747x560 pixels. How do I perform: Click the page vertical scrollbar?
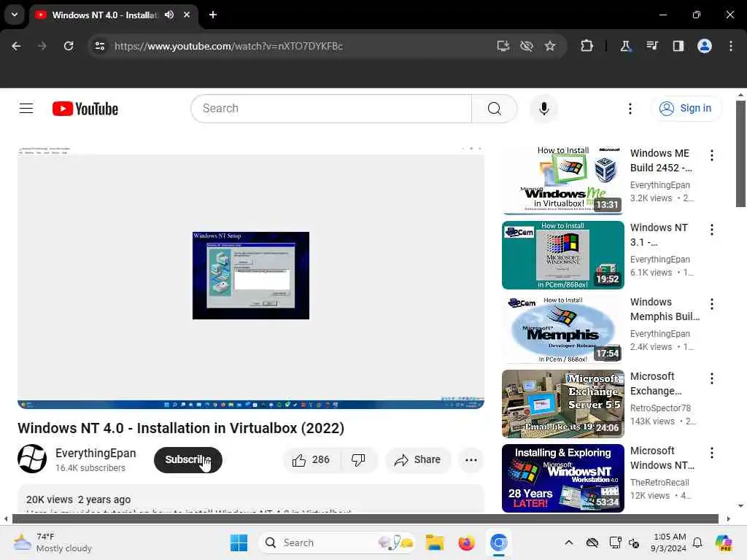(x=740, y=153)
